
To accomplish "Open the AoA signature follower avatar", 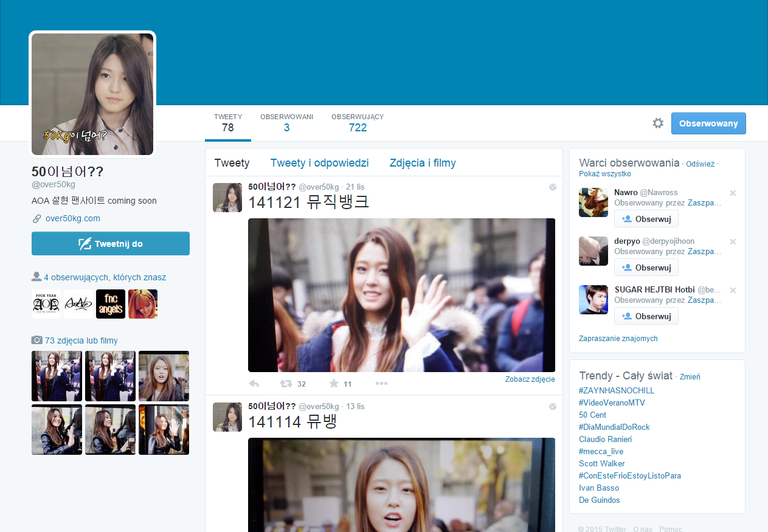I will click(x=78, y=304).
